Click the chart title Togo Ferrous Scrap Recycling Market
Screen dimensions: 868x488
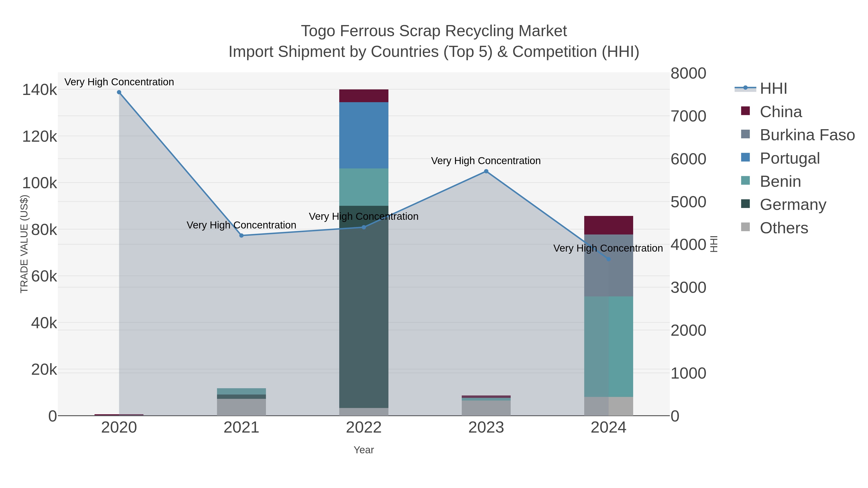point(434,31)
